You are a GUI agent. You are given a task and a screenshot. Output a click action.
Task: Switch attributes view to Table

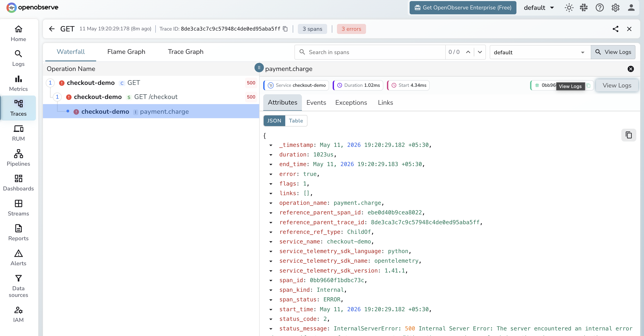[296, 121]
